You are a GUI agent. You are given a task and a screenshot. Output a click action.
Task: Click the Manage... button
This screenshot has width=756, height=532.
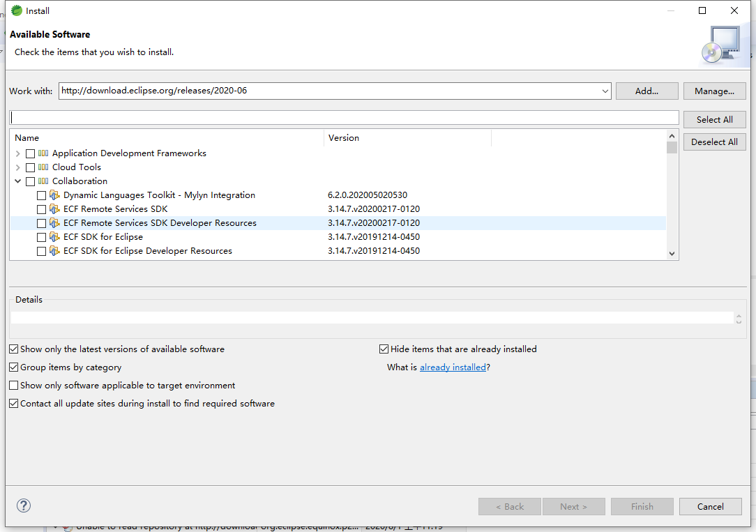(x=714, y=91)
